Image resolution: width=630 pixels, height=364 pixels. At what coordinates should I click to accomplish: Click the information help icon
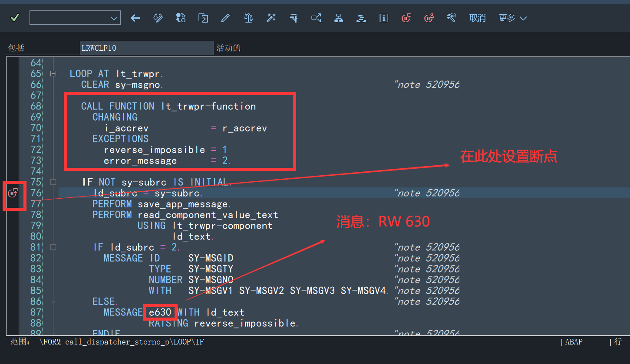(x=384, y=18)
